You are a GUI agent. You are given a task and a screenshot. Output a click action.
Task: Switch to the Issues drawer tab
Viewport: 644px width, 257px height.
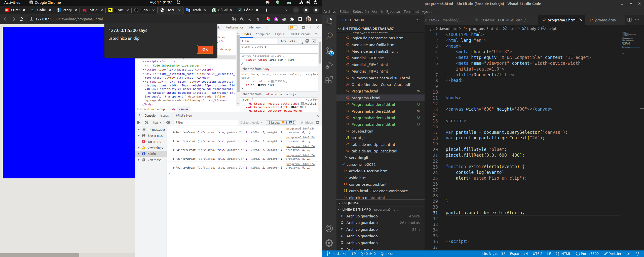[x=164, y=116]
